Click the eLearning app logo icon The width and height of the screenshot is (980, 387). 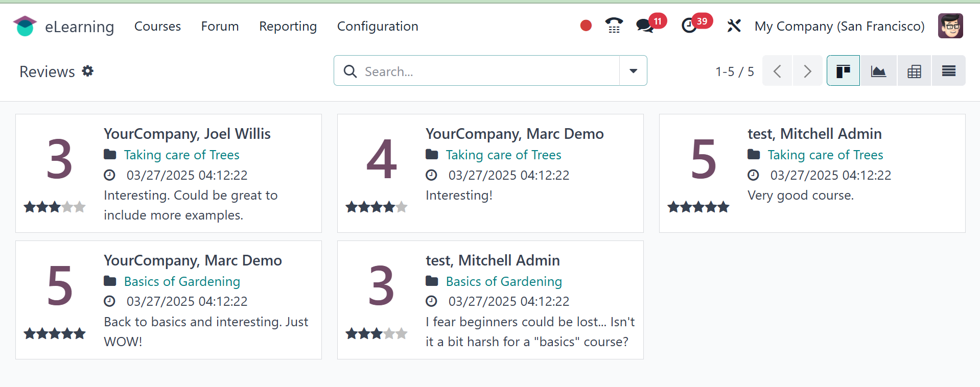25,26
